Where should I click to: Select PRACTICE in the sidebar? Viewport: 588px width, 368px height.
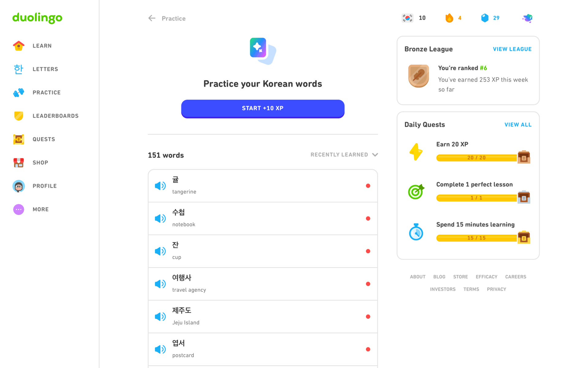(47, 92)
